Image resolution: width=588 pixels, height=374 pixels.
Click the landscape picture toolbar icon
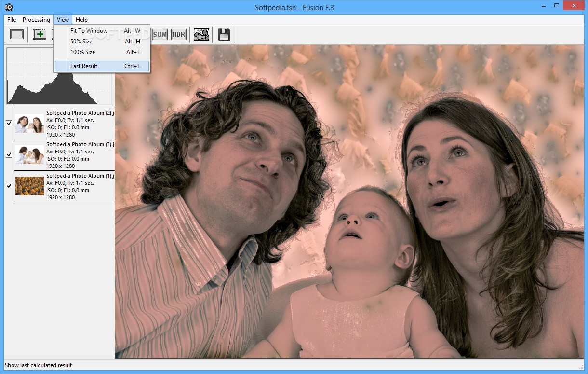click(201, 34)
